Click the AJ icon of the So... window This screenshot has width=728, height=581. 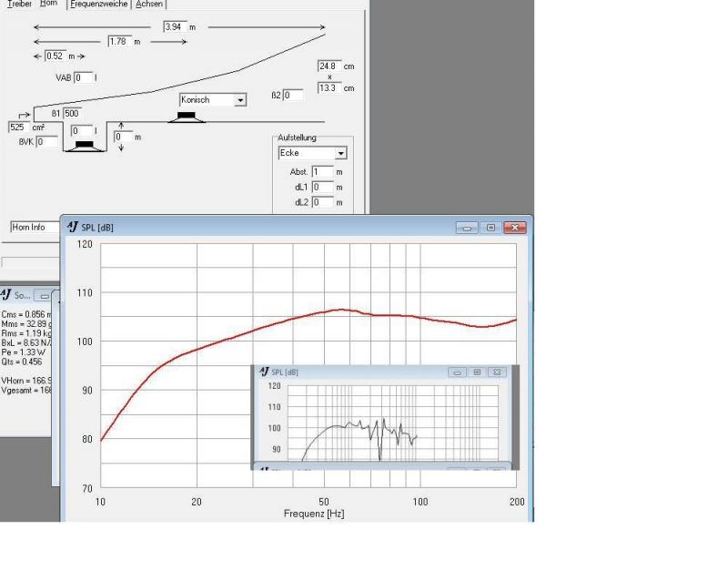(x=5, y=295)
